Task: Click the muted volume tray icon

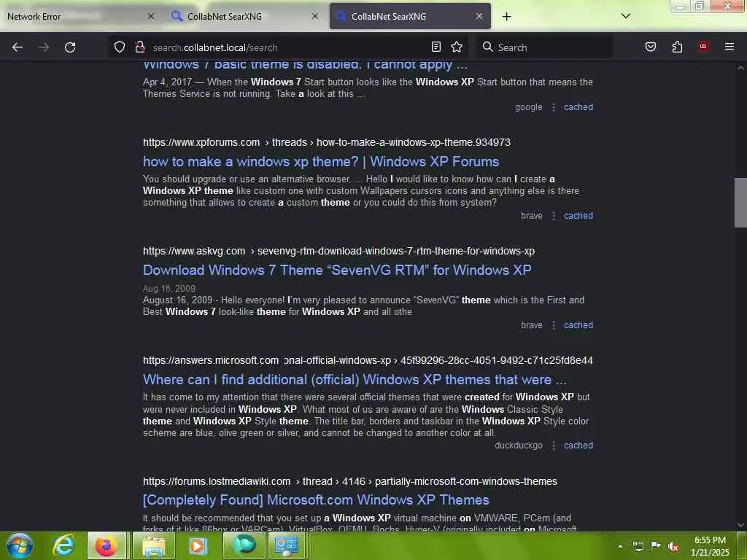Action: [x=673, y=547]
